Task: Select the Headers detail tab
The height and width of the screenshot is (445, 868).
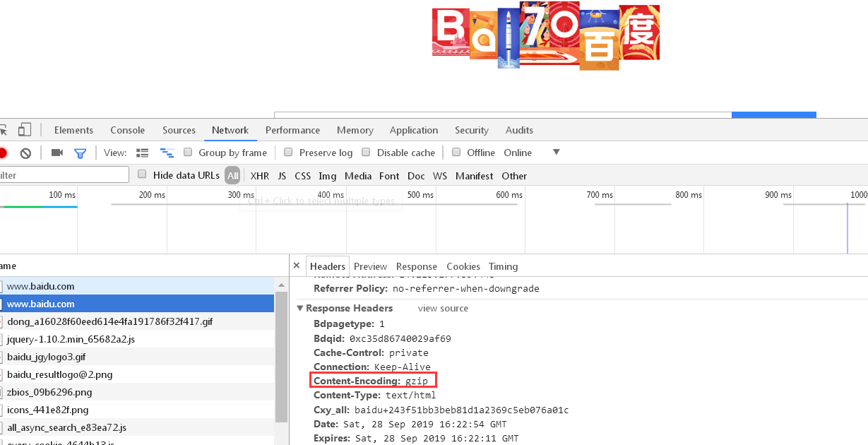Action: [x=328, y=266]
